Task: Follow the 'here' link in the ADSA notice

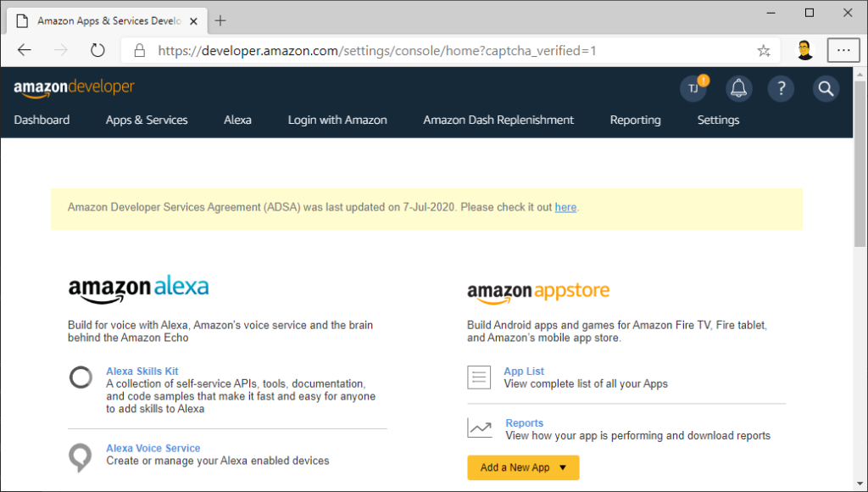Action: [x=565, y=206]
